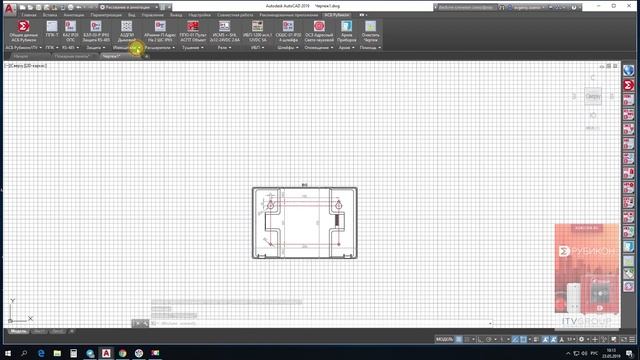This screenshot has height=360, width=640.
Task: Click the ППК-Т device icon
Action: [x=52, y=27]
